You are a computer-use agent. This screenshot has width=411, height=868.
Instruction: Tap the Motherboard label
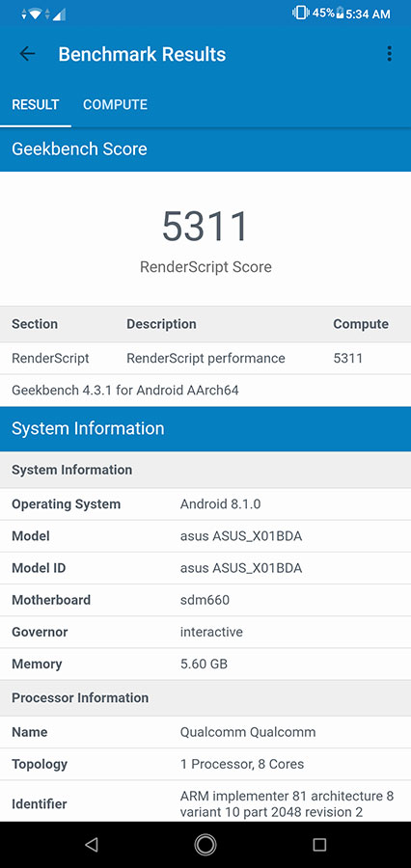click(x=51, y=600)
